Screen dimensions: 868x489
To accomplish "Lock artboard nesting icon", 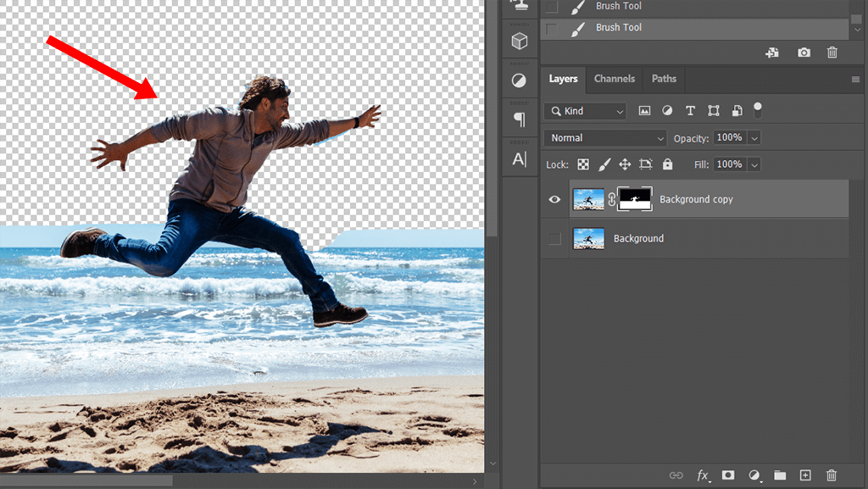I will pyautogui.click(x=645, y=164).
